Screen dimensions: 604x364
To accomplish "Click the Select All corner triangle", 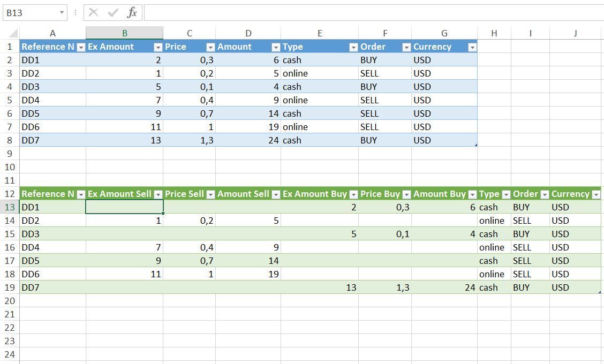I will point(13,33).
